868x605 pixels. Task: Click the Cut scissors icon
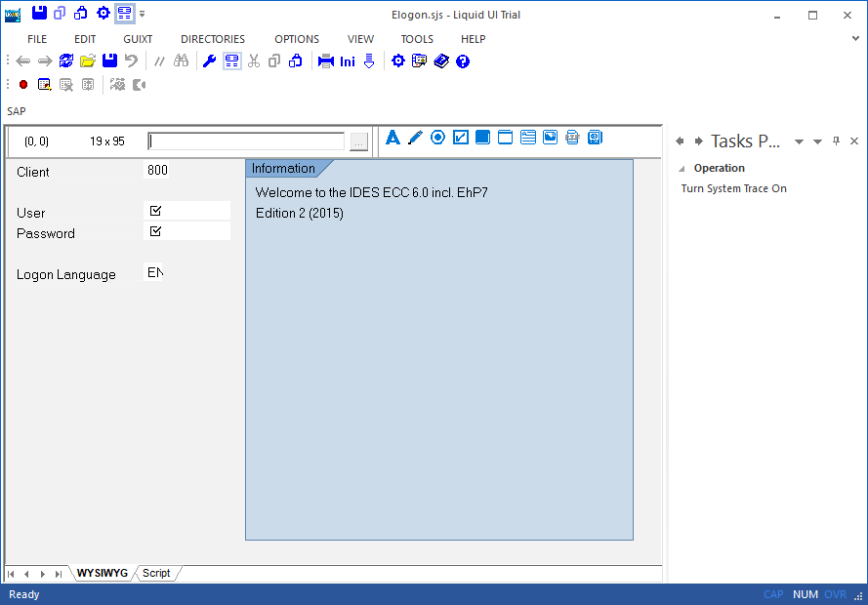(254, 61)
